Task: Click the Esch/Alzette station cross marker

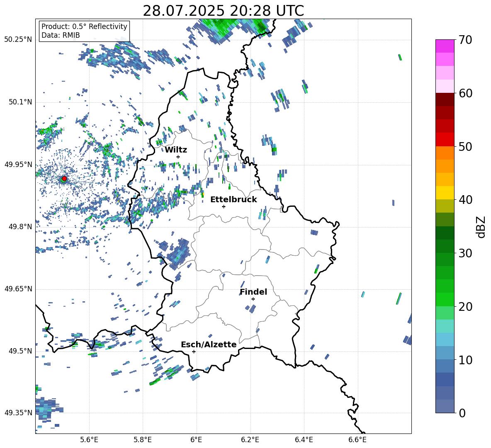Action: tap(194, 351)
